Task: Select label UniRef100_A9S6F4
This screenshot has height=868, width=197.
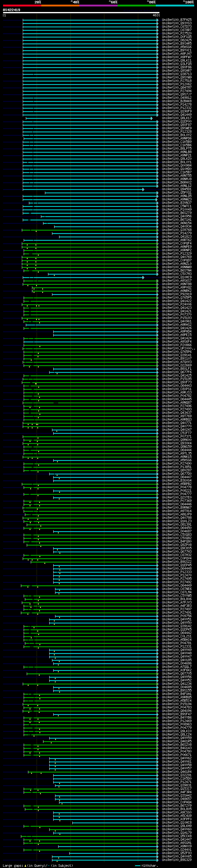Action: 176,342
